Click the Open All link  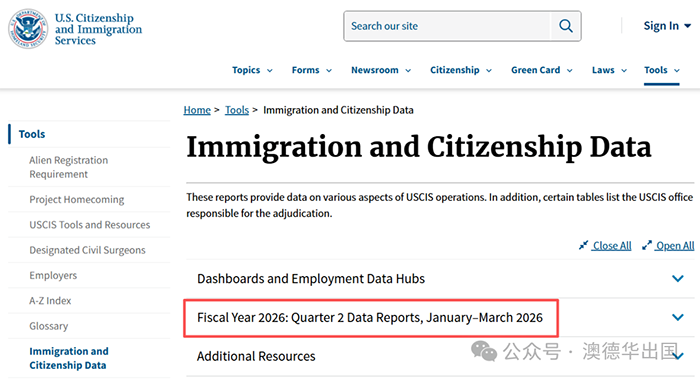coord(675,246)
